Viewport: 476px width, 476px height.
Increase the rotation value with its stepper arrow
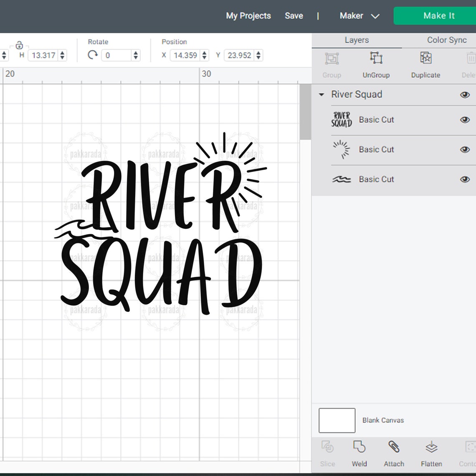pos(135,52)
